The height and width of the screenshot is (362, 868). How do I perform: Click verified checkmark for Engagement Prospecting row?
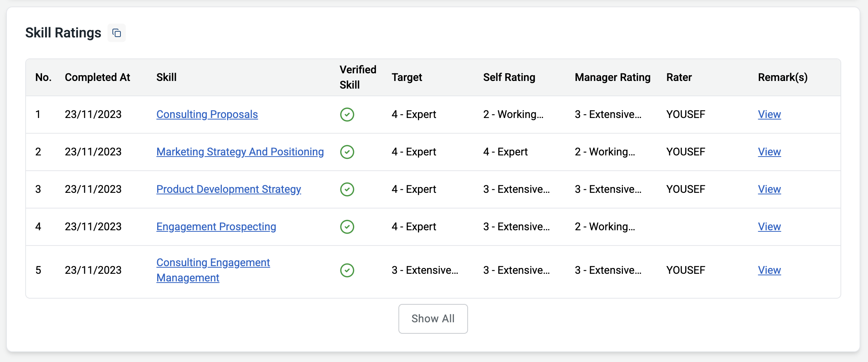(x=347, y=227)
